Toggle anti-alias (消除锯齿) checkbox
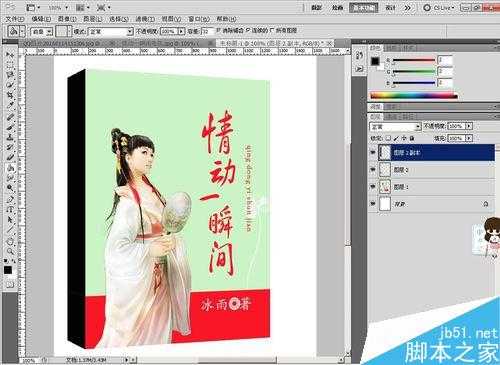500x365 pixels. (x=219, y=31)
